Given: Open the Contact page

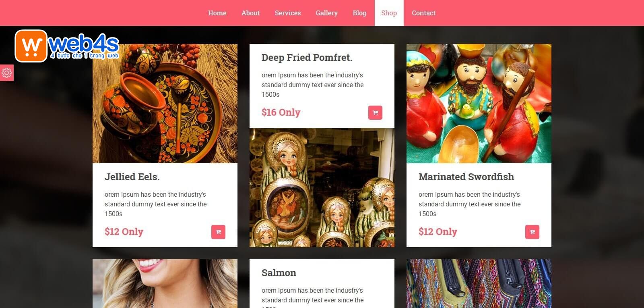Looking at the screenshot, I should pos(423,13).
